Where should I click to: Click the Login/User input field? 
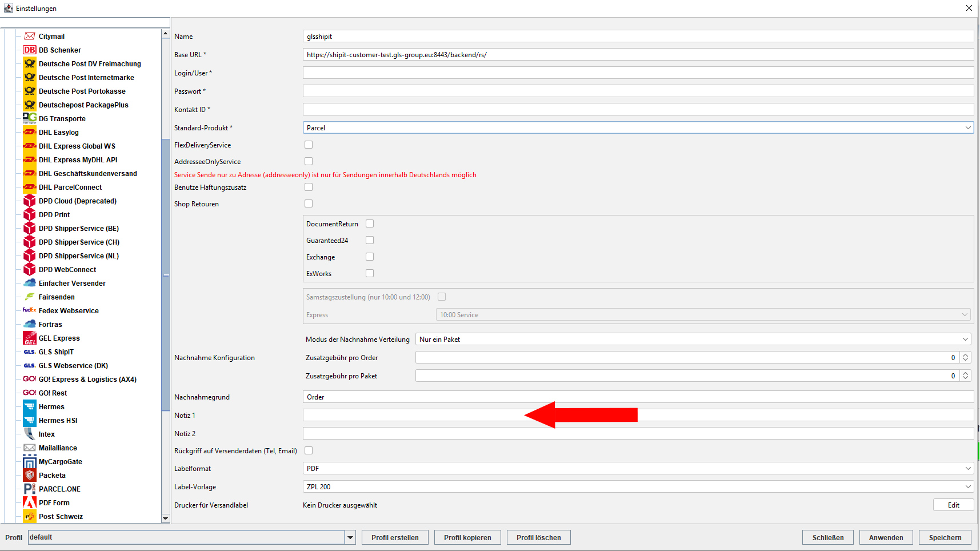coord(638,73)
